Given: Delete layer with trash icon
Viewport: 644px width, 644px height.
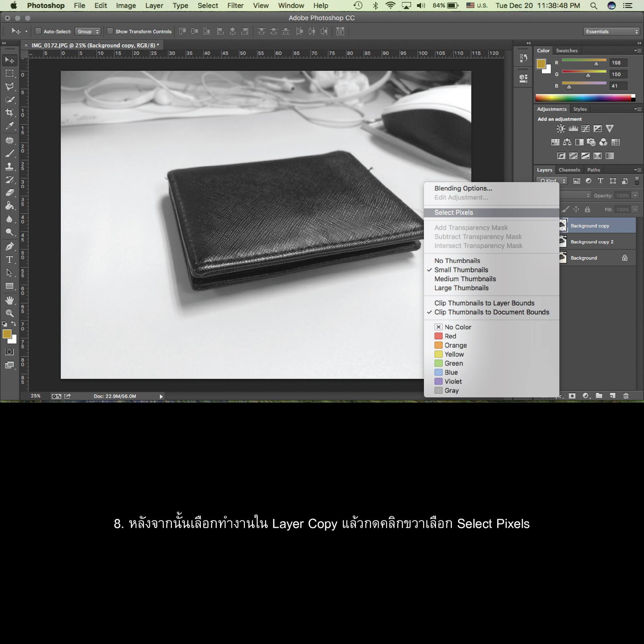Looking at the screenshot, I should [626, 396].
